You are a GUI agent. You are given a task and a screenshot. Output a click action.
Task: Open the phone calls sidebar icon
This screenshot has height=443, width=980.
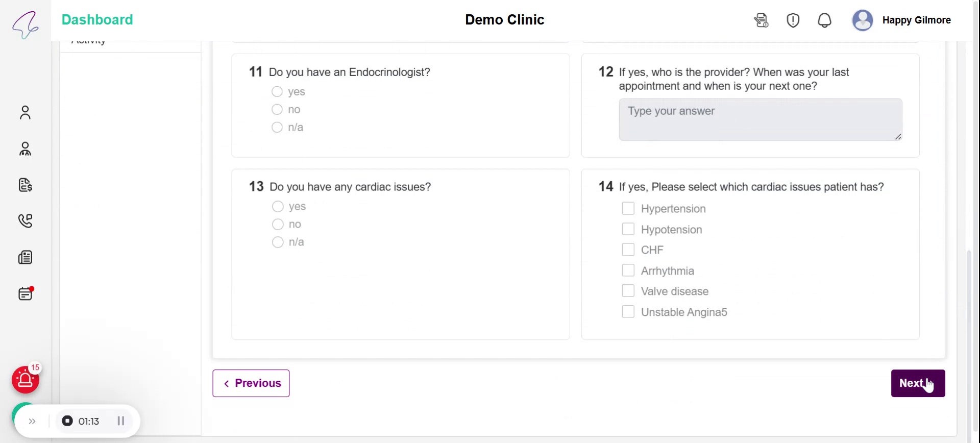pyautogui.click(x=25, y=220)
